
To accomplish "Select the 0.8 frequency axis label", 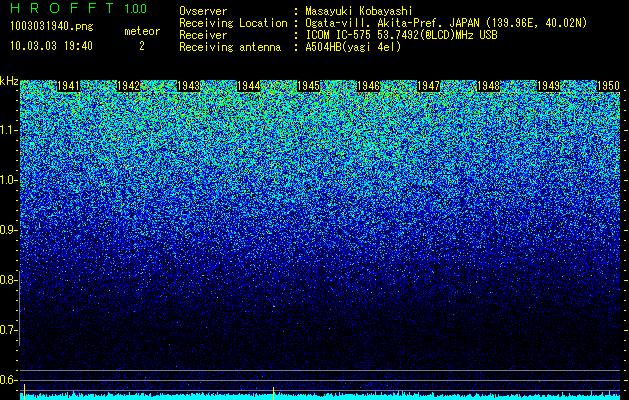I will pyautogui.click(x=8, y=280).
